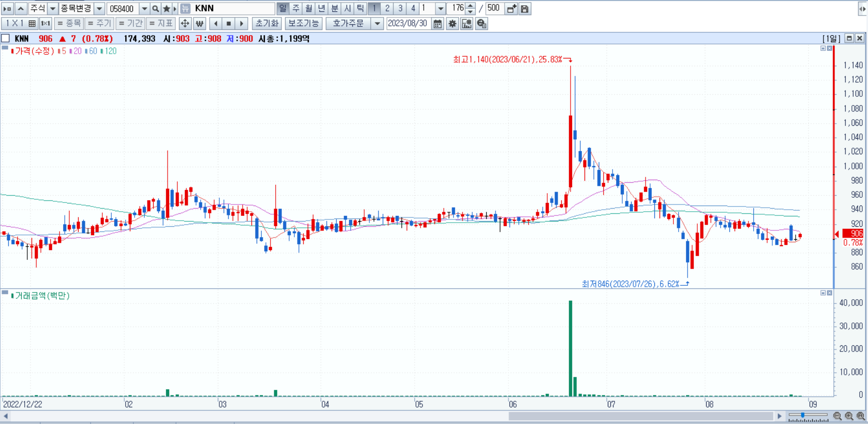Click the left-right panel toggle arrows icon
868x424 pixels.
(x=862, y=9)
